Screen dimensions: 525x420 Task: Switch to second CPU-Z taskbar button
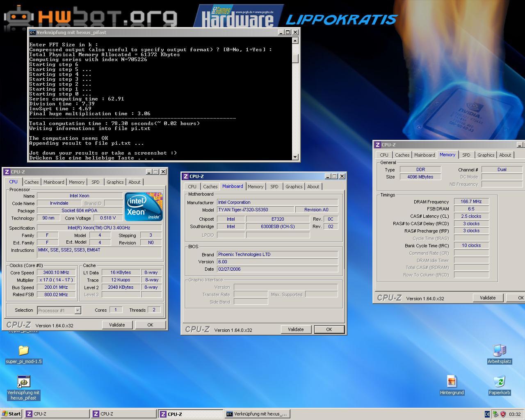[123, 414]
